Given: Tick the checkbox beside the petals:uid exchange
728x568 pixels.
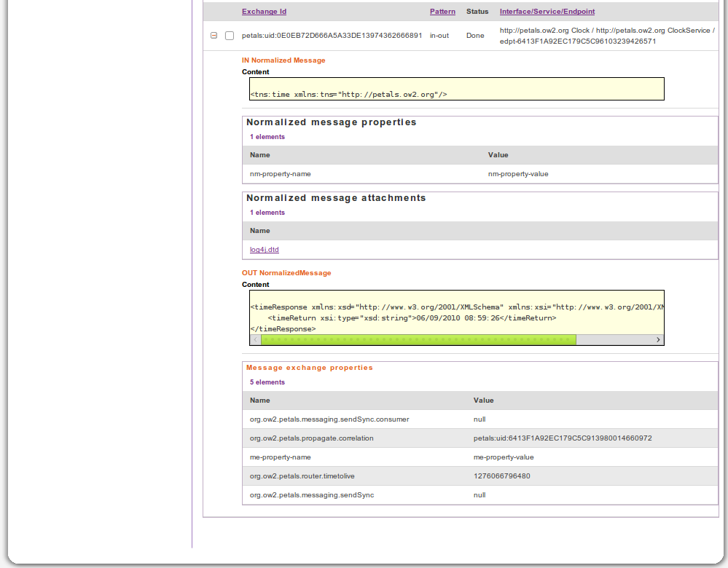Looking at the screenshot, I should coord(230,36).
